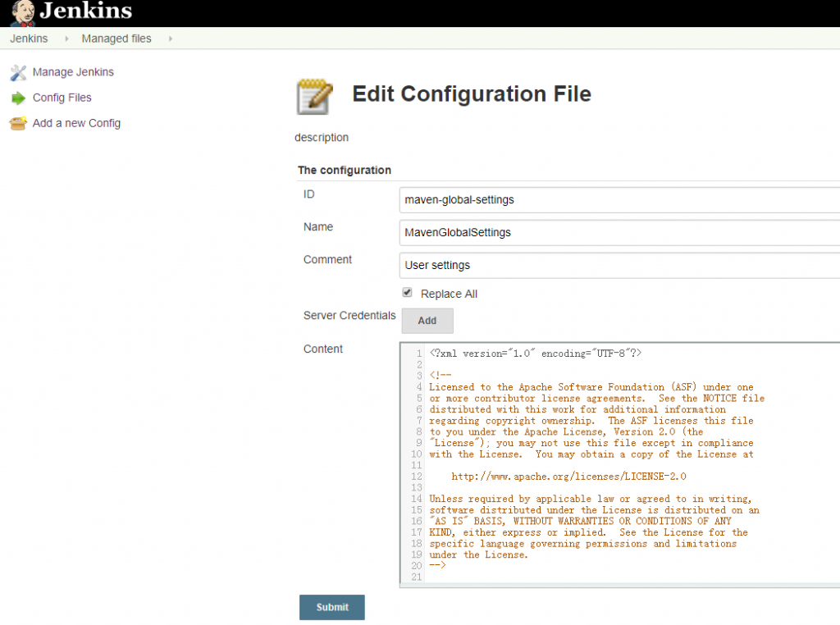This screenshot has height=625, width=840.
Task: Open the Config Files link
Action: pos(62,98)
